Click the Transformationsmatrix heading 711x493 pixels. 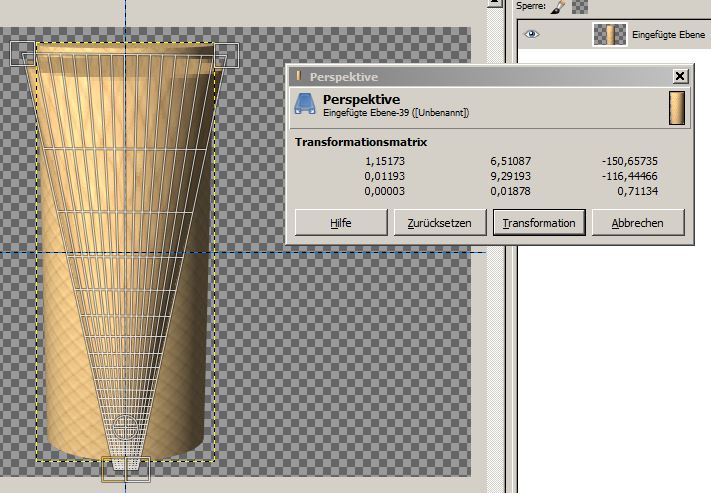tap(361, 142)
